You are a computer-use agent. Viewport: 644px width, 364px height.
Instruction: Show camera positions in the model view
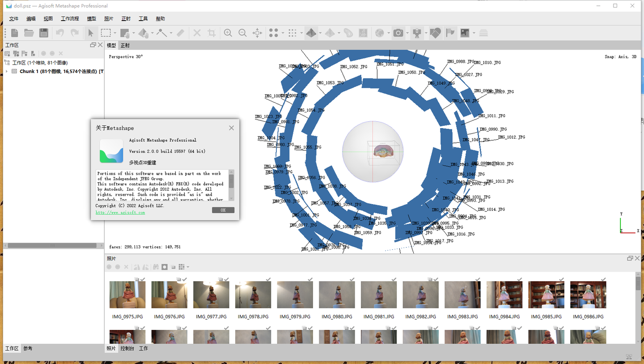(416, 33)
